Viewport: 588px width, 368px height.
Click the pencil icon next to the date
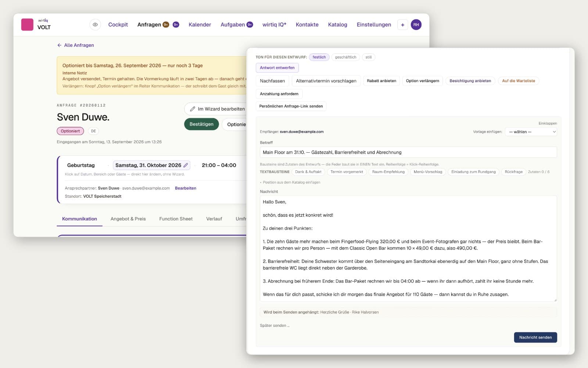pyautogui.click(x=186, y=165)
